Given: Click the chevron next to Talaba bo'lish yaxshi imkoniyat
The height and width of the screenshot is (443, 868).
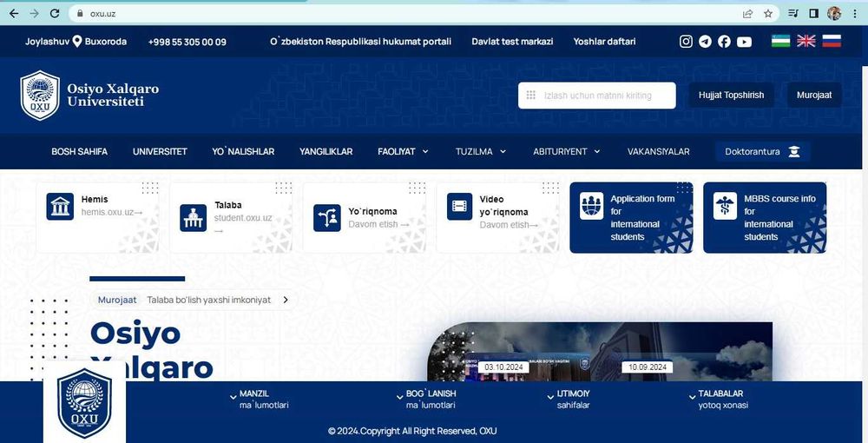Looking at the screenshot, I should (x=286, y=300).
